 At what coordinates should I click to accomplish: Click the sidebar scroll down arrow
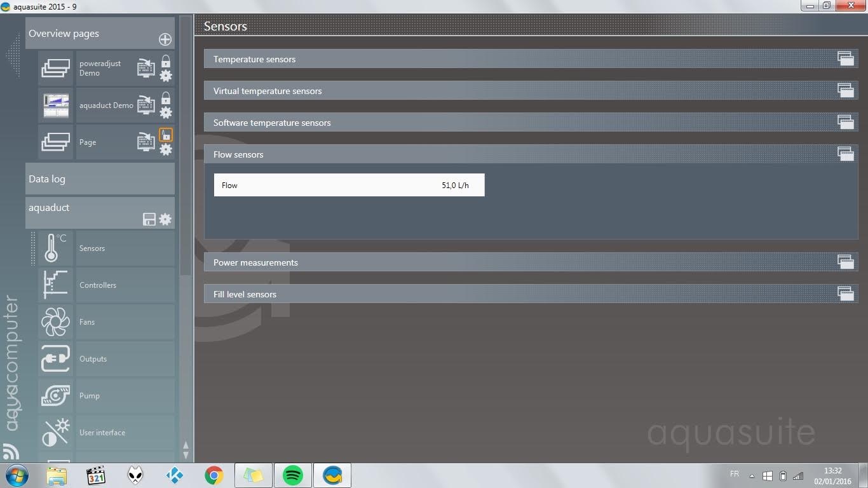click(186, 455)
